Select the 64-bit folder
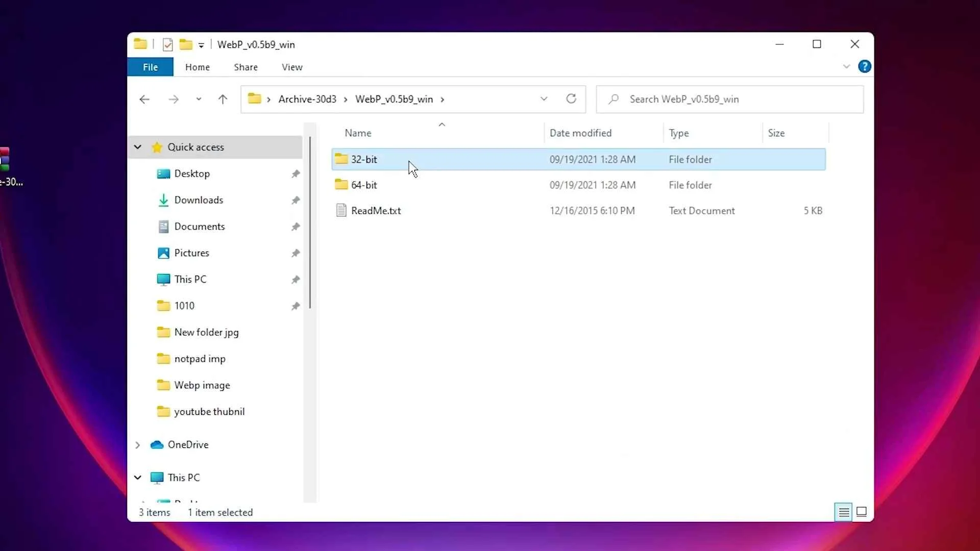 [x=578, y=185]
